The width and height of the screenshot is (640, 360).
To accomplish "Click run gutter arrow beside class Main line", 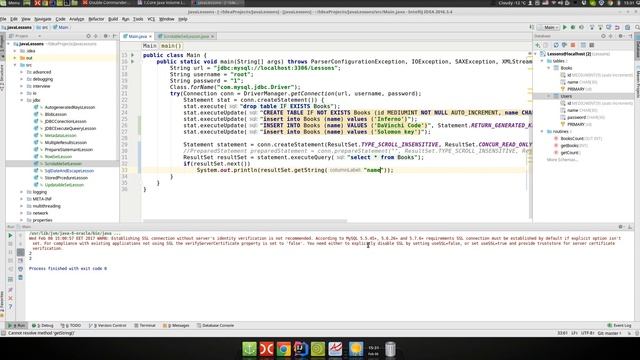I will pyautogui.click(x=133, y=55).
